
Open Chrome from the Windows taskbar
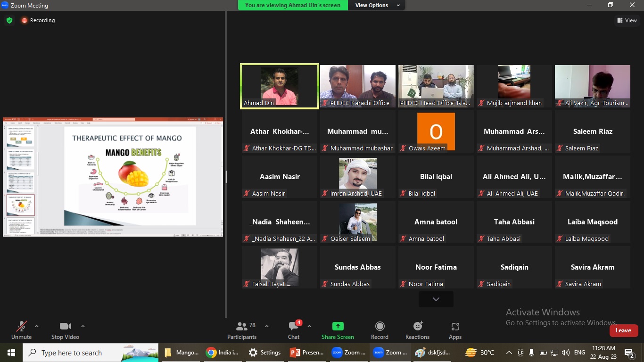pos(223,353)
